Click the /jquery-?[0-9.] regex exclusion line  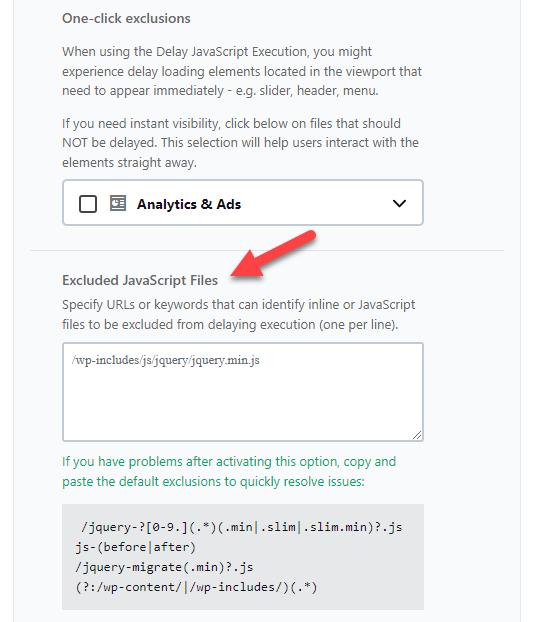242,527
